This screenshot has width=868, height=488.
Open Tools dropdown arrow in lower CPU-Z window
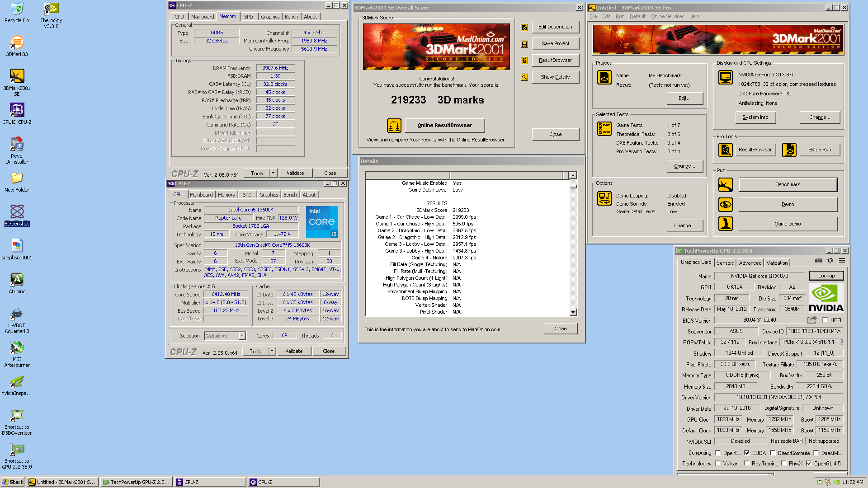point(272,351)
